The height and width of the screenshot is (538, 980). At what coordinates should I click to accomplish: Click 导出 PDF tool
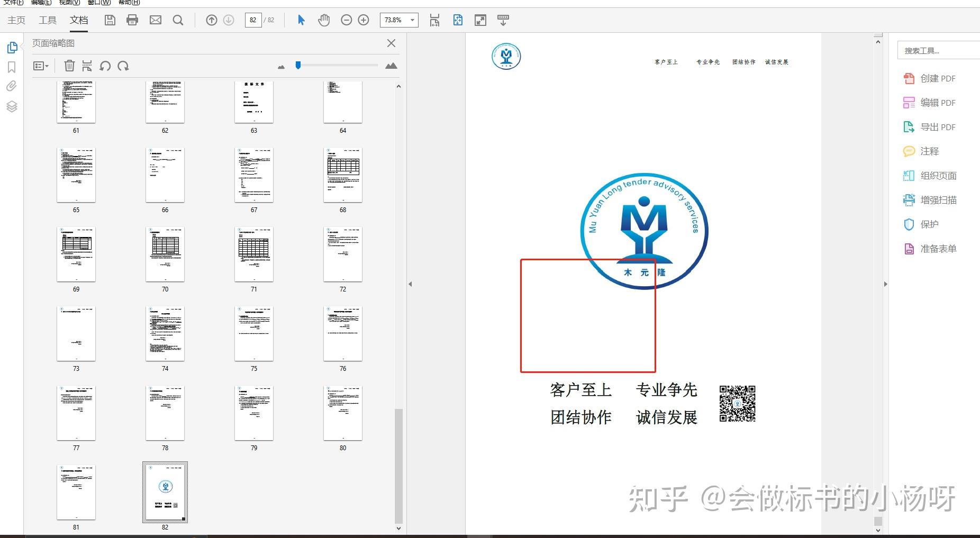(929, 127)
